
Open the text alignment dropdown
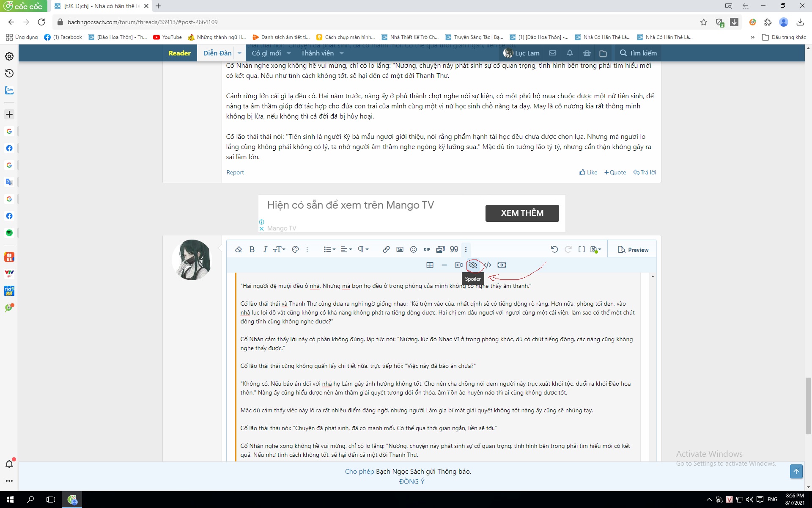point(346,249)
